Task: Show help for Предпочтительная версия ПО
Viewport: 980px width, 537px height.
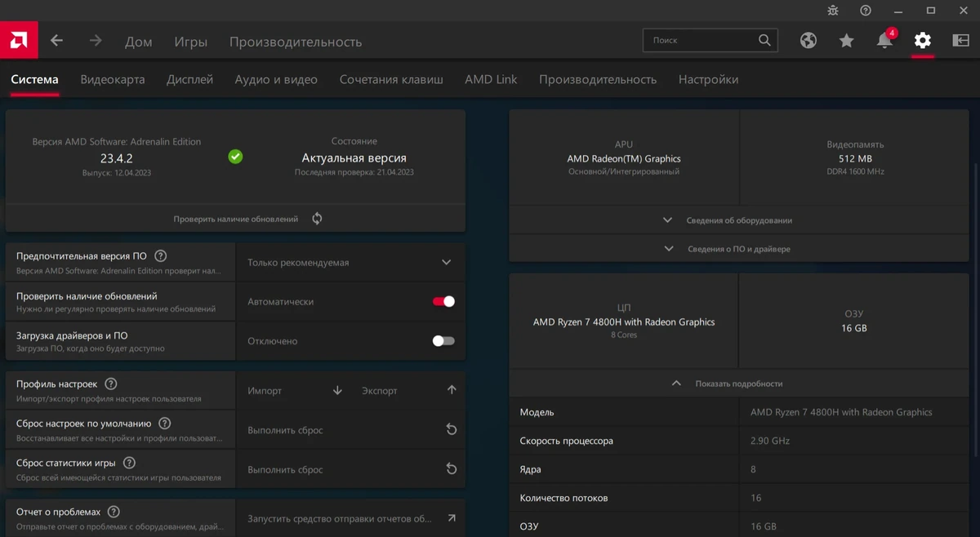Action: point(161,256)
